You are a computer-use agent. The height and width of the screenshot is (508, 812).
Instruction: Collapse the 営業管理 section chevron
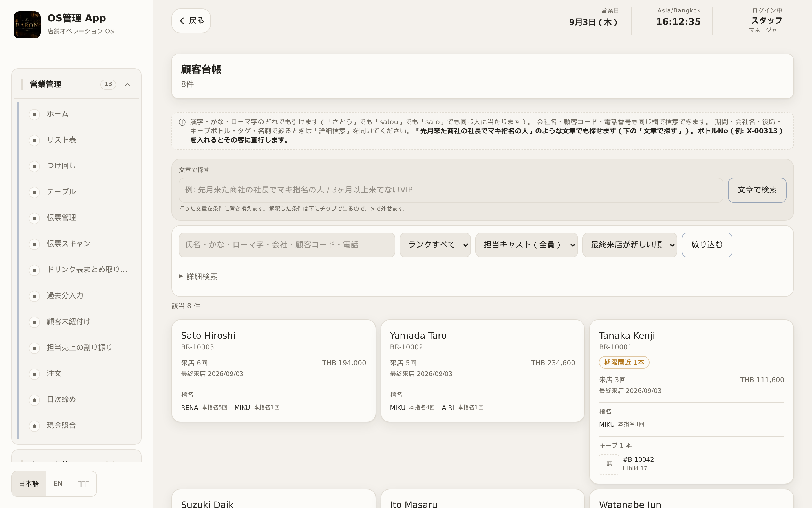(127, 85)
